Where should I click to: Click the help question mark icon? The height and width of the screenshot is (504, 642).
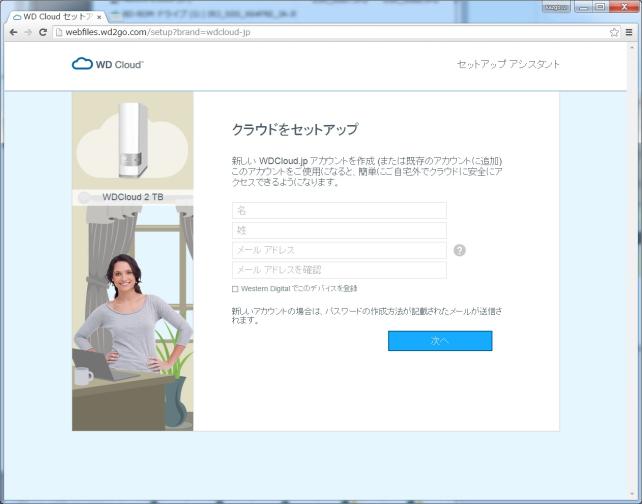[x=459, y=250]
